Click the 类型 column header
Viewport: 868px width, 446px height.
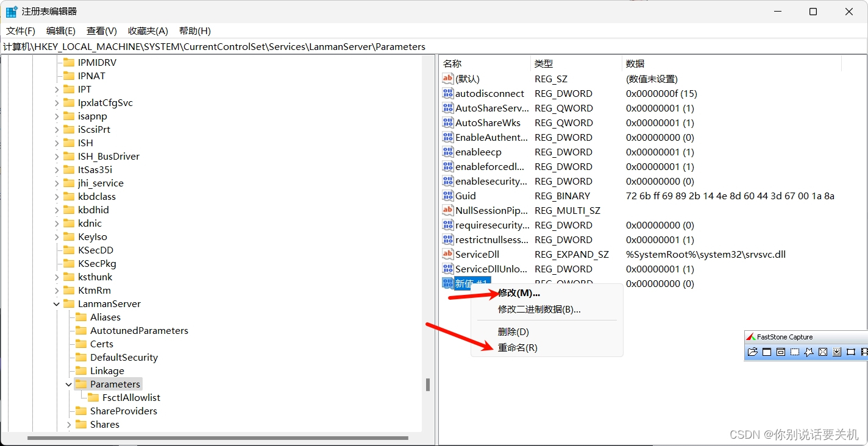(577, 63)
